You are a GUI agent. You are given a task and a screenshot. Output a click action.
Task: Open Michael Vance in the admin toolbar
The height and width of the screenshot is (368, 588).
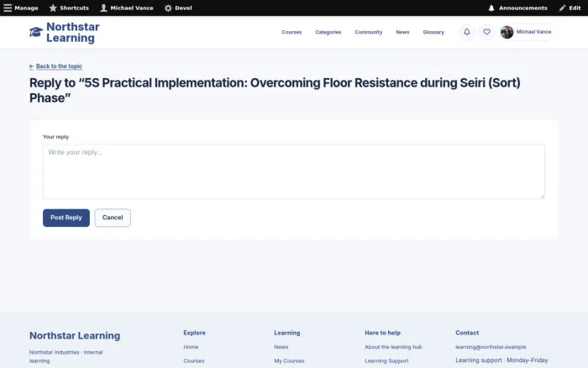click(127, 8)
